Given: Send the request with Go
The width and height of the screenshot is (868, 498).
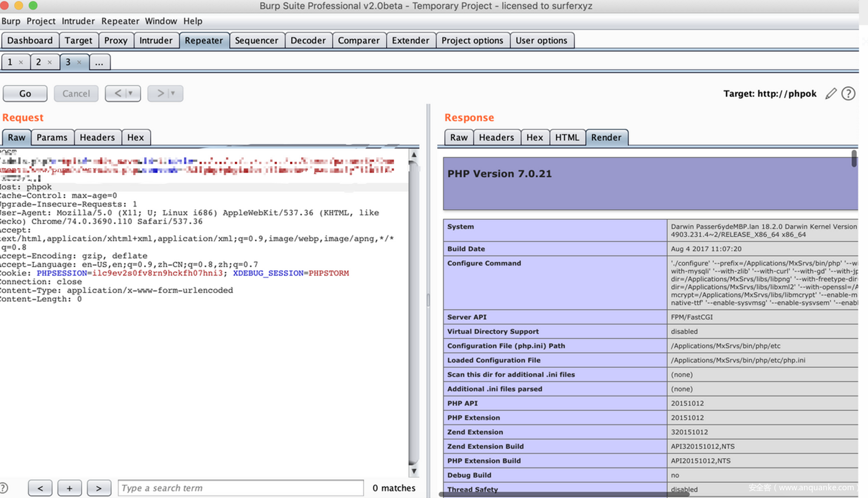Looking at the screenshot, I should point(25,93).
